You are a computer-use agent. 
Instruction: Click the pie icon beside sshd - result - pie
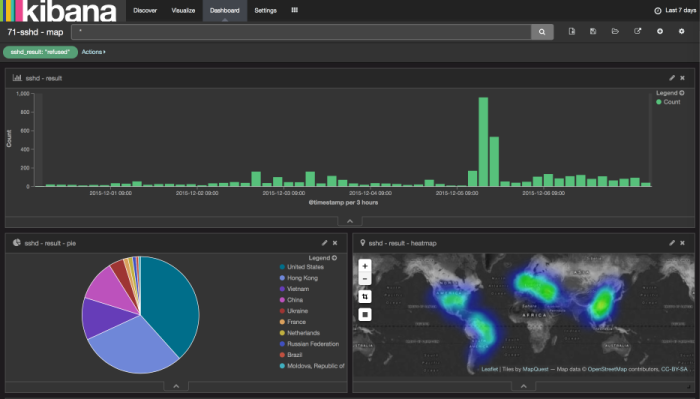(17, 243)
